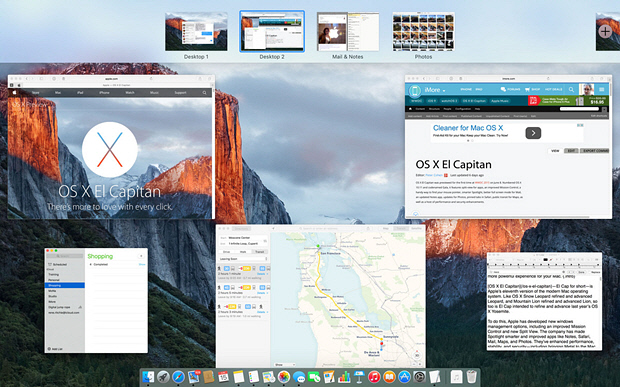Viewport: 620px width, 387px height.
Task: Select the Shopping list in Reminders sidebar
Action: [65, 285]
